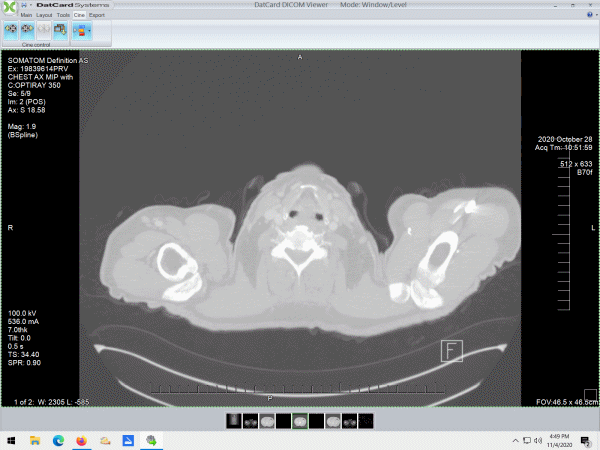This screenshot has height=450, width=600.
Task: Switch to the Export tab
Action: (97, 16)
